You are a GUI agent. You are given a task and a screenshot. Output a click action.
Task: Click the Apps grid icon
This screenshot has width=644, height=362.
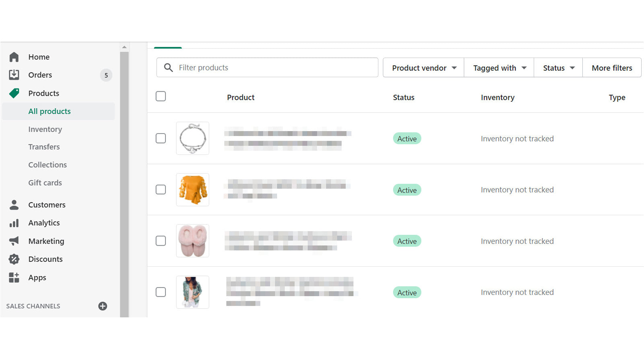(14, 278)
